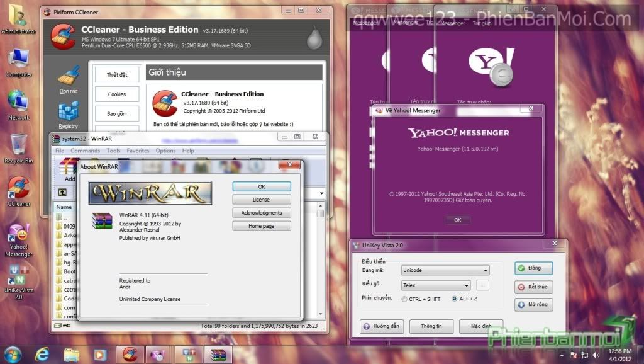644x364 pixels.
Task: Click the Home page button in About WinRAR
Action: 262,226
